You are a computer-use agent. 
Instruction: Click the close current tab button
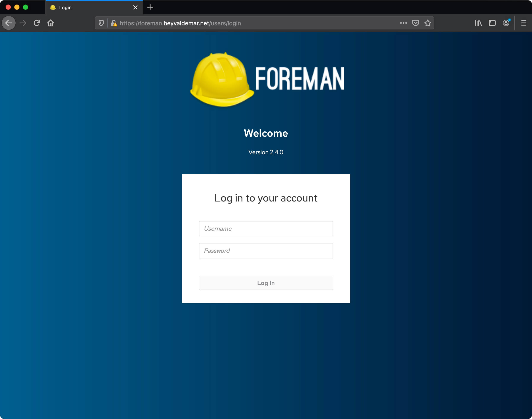(x=135, y=7)
